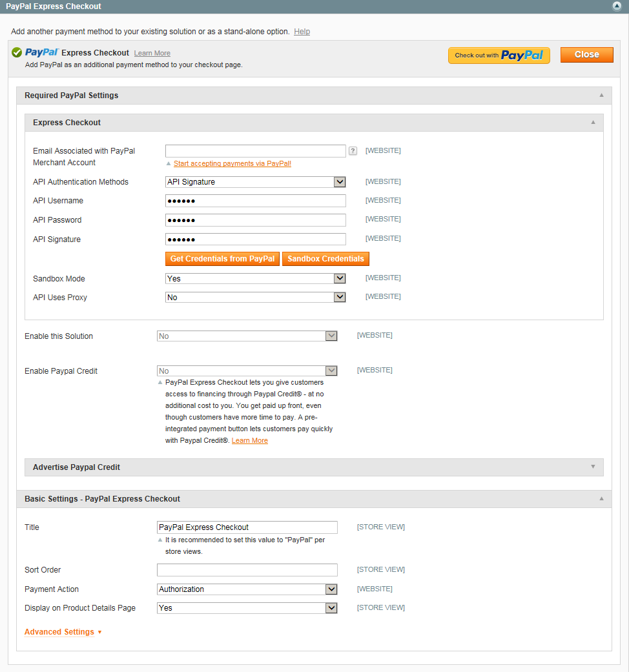Focus the API Signature field
This screenshot has height=672, width=629.
pyautogui.click(x=256, y=239)
